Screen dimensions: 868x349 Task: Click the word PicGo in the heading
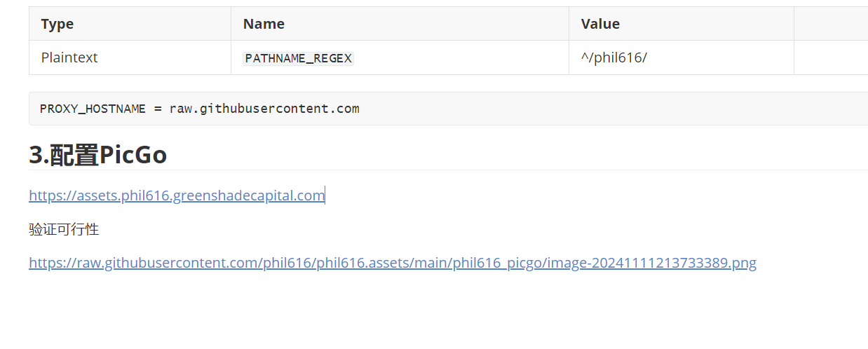coord(133,155)
